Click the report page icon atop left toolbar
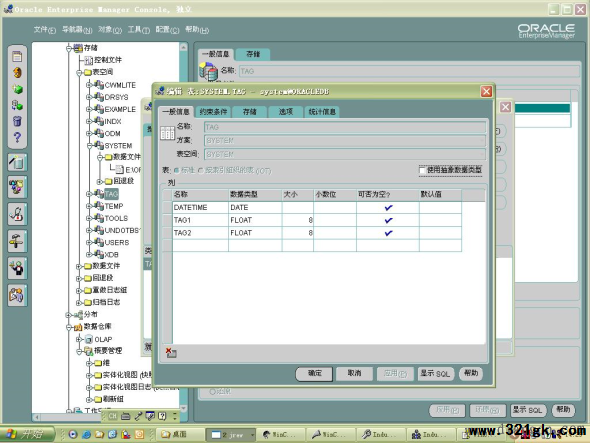Screen dimensions: 590x443 pos(17,57)
